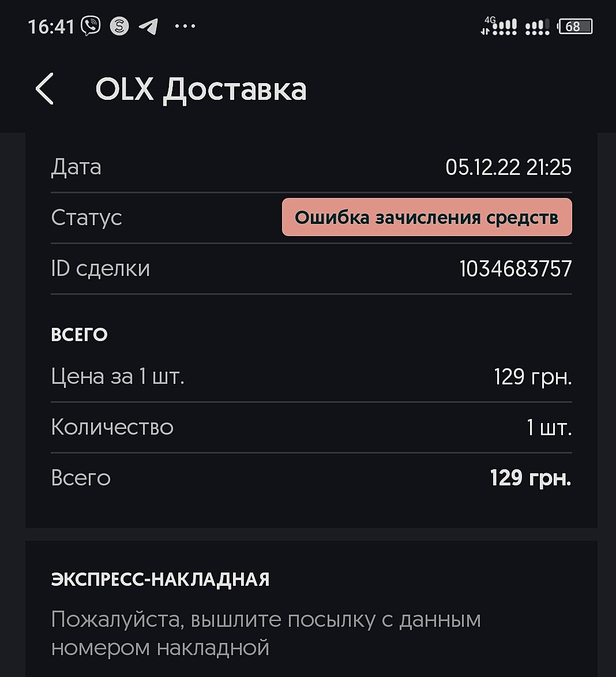Tap the 'Ошибка зачисления средств' status badge
616x677 pixels.
point(427,218)
